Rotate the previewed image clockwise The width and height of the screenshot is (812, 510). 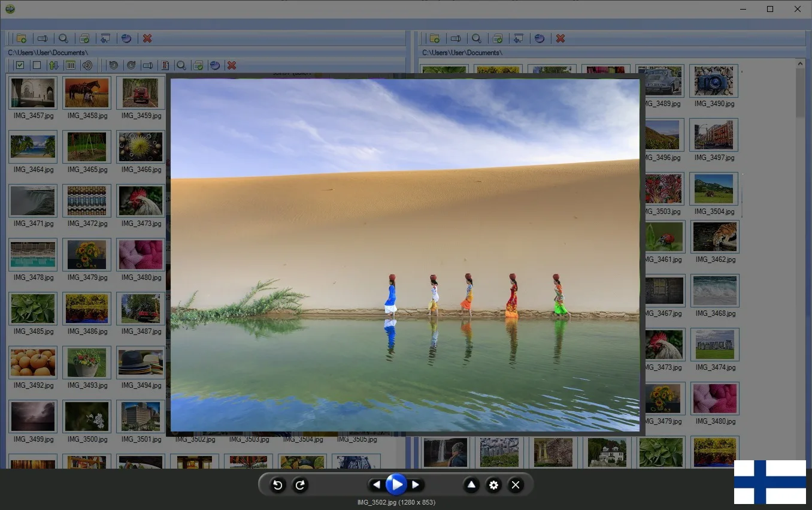point(300,485)
